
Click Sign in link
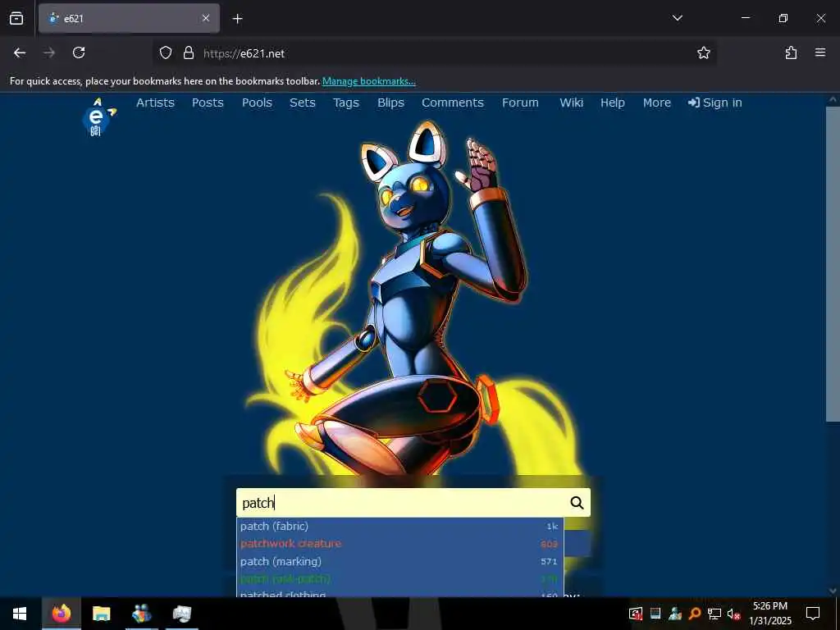[715, 103]
